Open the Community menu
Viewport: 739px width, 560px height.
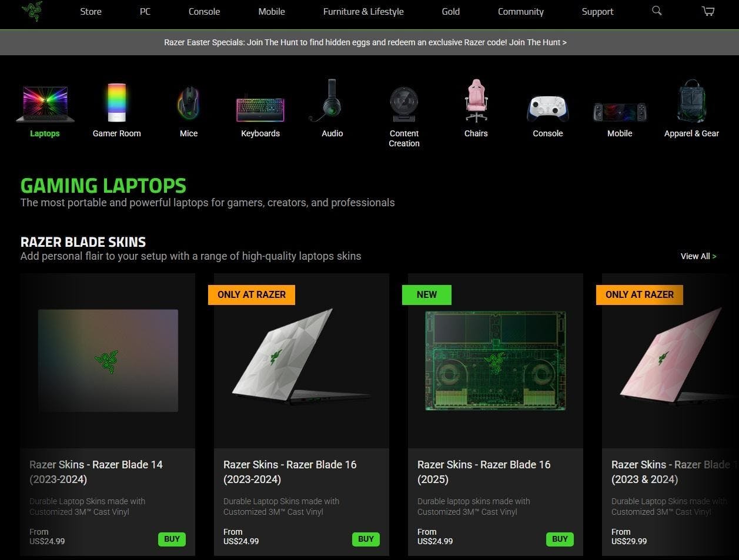point(521,12)
